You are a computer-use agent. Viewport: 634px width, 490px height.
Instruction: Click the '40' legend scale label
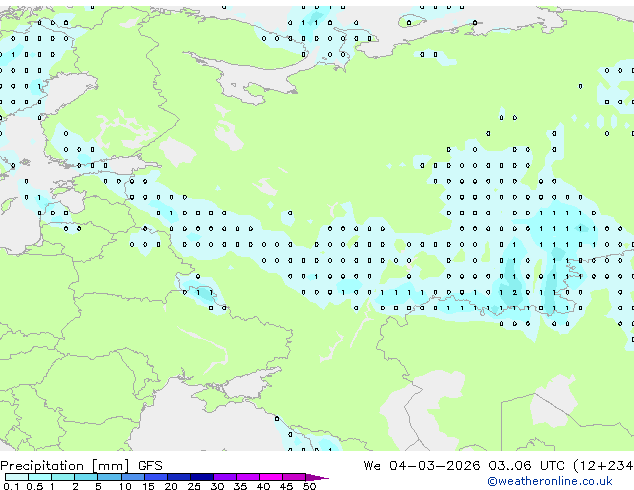tap(263, 486)
